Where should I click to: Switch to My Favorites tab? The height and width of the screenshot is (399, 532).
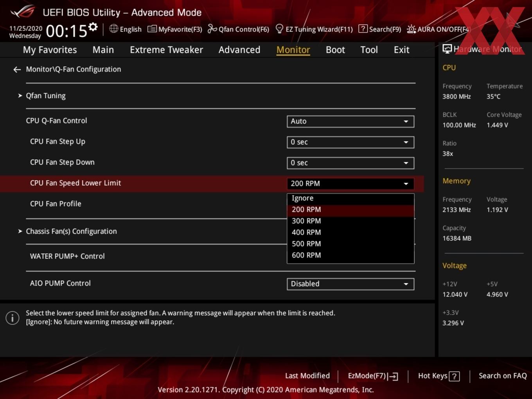tap(50, 50)
